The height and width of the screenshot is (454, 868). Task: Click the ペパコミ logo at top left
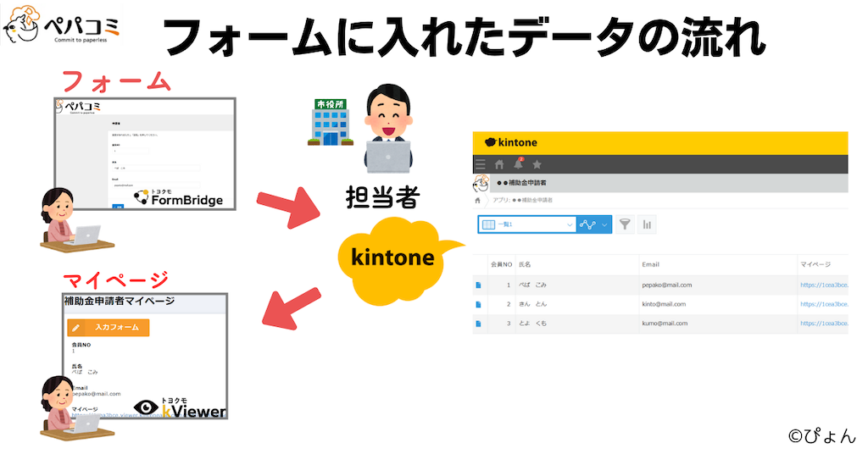click(x=61, y=24)
